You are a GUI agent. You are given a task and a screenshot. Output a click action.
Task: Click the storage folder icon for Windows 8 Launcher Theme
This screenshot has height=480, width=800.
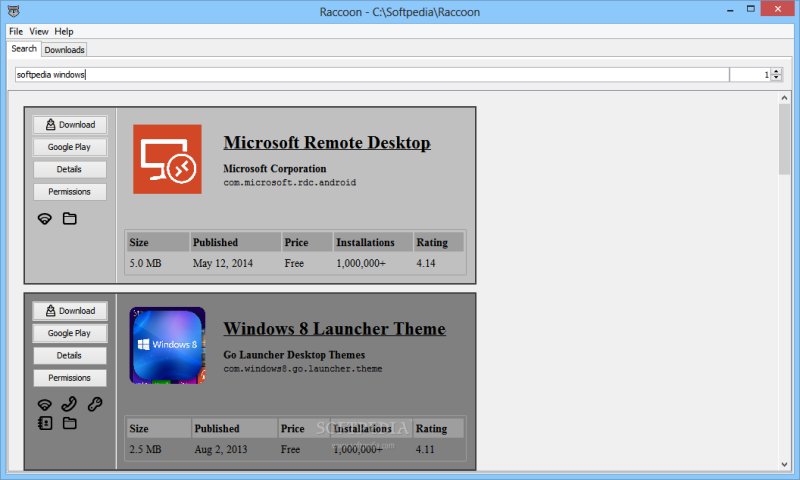[69, 423]
